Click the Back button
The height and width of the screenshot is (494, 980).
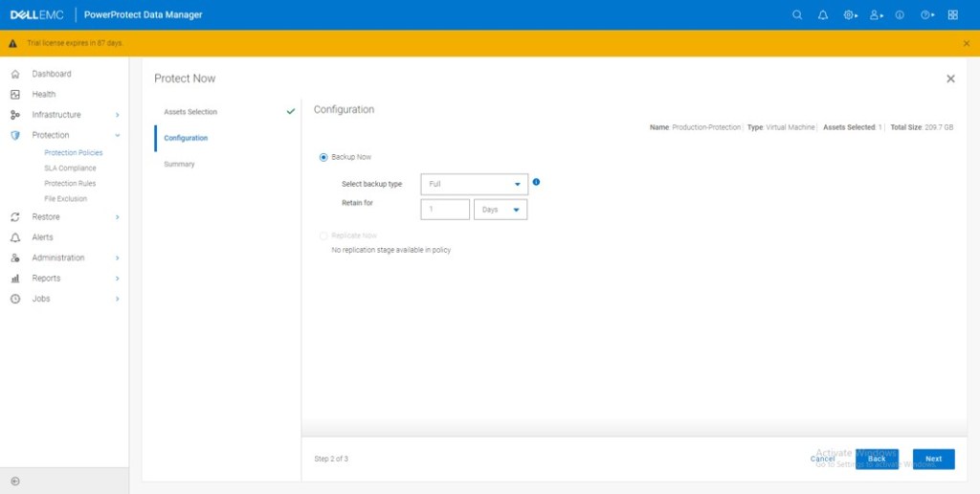(877, 459)
